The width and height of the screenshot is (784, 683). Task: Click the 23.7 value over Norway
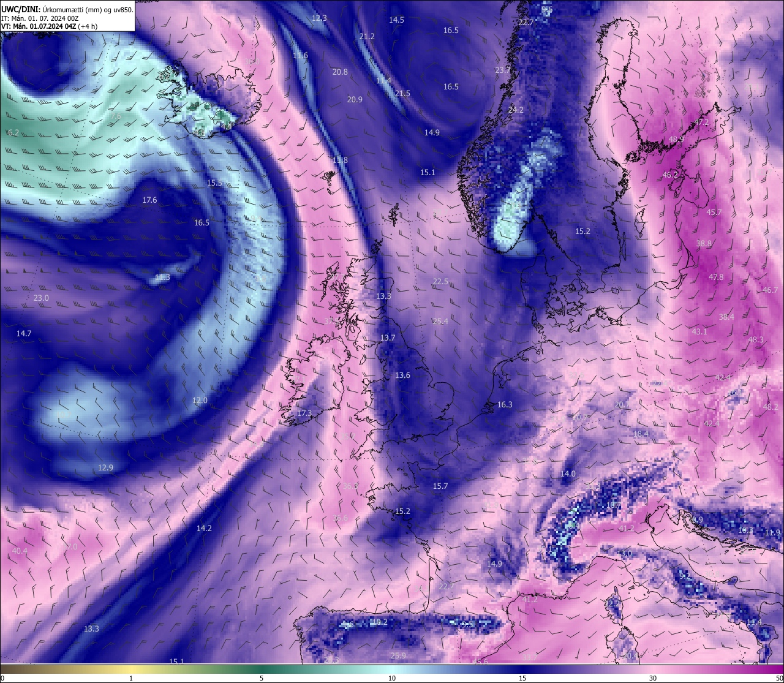click(x=502, y=70)
